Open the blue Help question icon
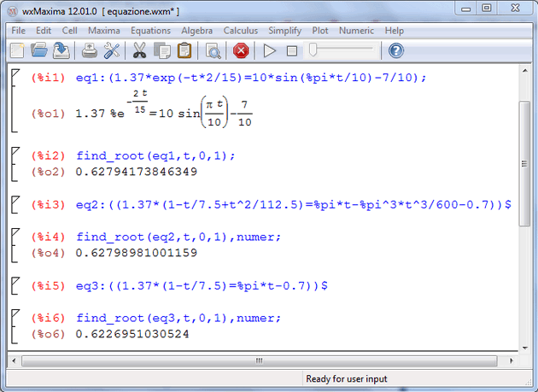 pos(396,50)
